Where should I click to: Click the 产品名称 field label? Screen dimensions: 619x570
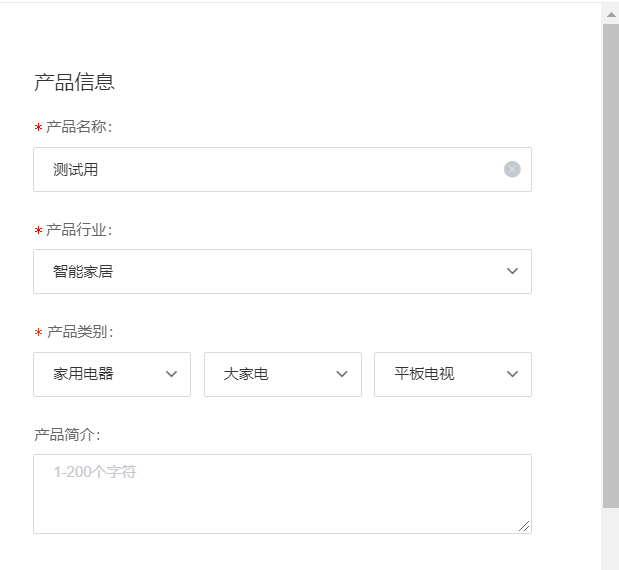point(79,127)
